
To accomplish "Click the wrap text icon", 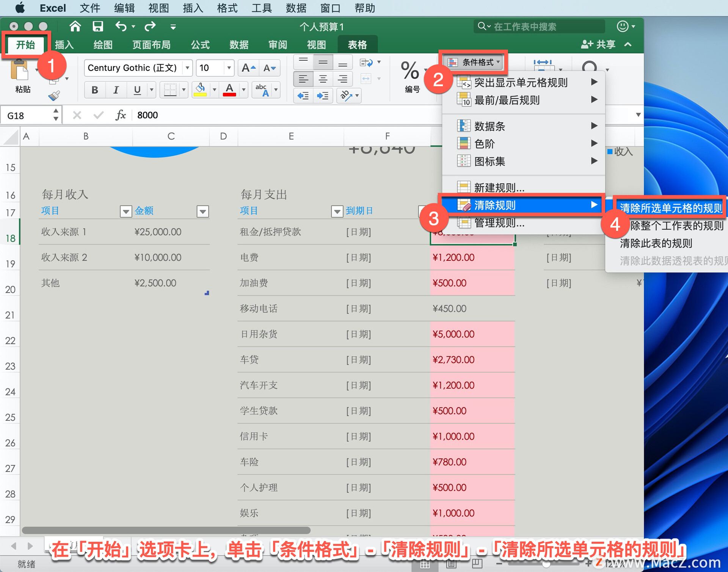I will click(x=366, y=62).
